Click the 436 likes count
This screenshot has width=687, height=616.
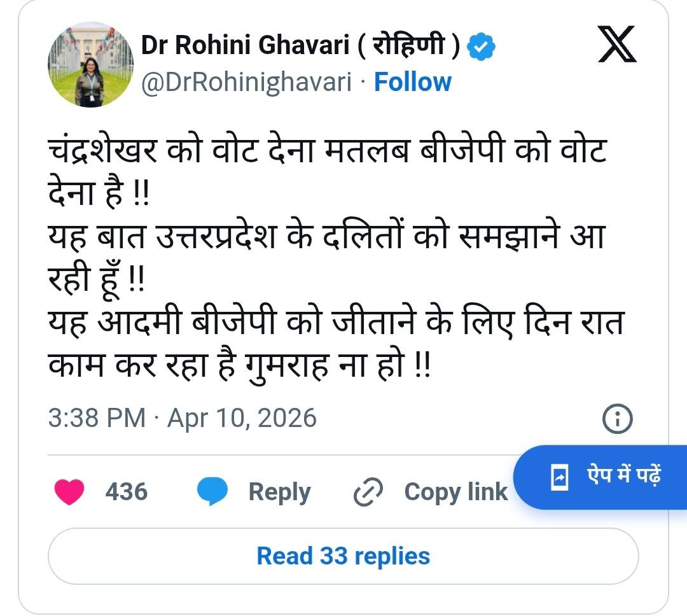point(126,491)
